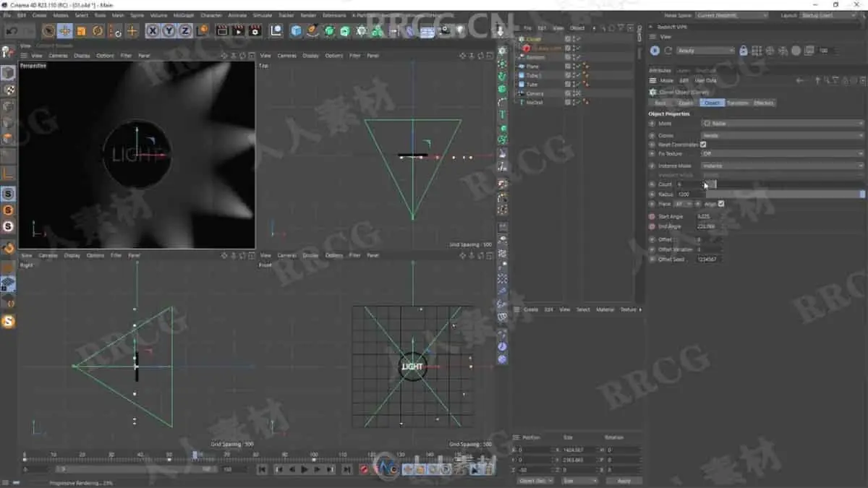The height and width of the screenshot is (488, 868).
Task: Open the File menu
Action: [x=7, y=14]
